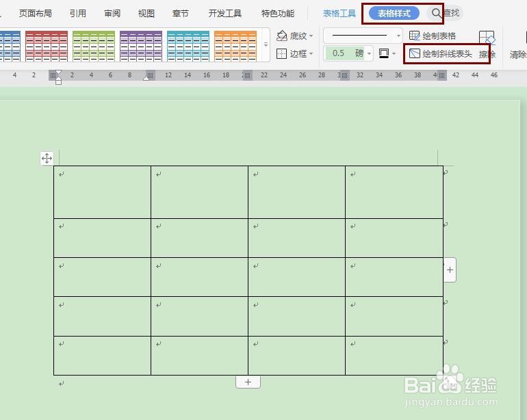Click the top-right cell of the table
Viewport: 527px width, 420px height.
coord(394,192)
